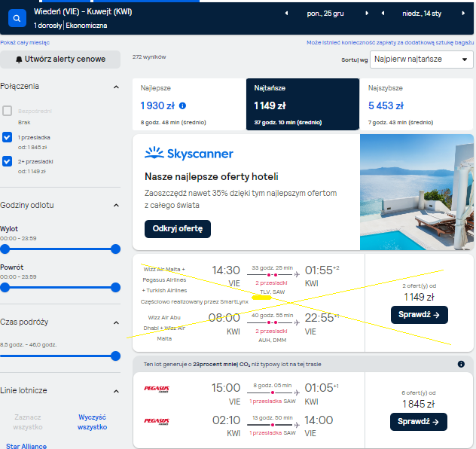Click the blue search magnifier icon

tap(17, 18)
